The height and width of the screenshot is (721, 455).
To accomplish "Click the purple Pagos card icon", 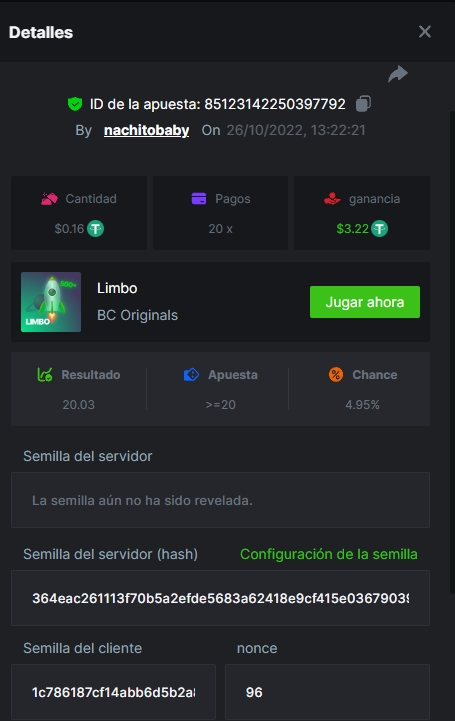I will click(199, 199).
